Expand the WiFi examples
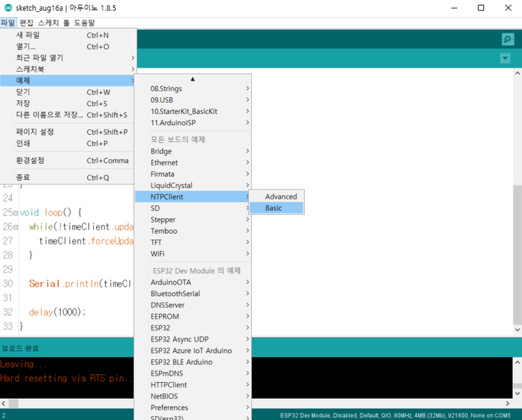This screenshot has height=420, width=522. [193, 254]
